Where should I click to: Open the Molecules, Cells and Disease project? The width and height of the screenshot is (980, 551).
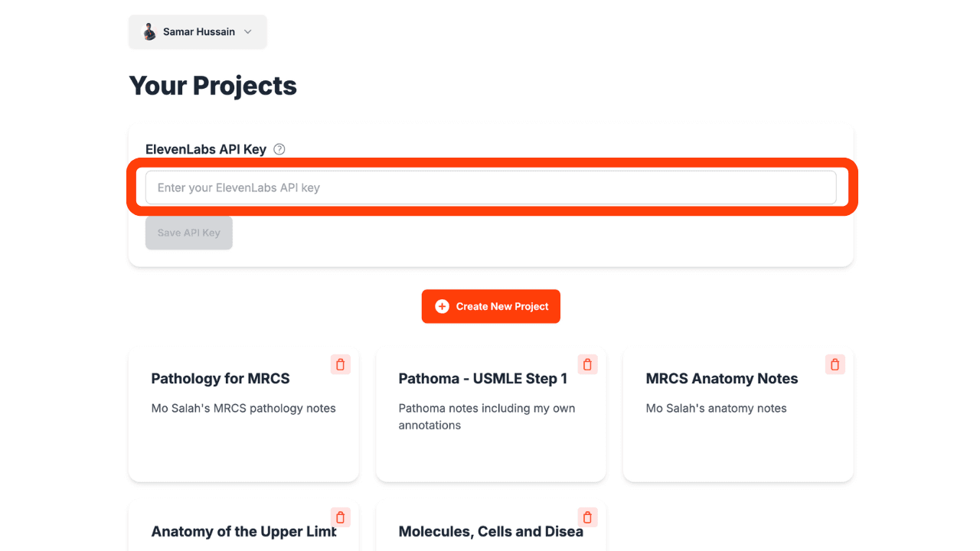click(491, 532)
